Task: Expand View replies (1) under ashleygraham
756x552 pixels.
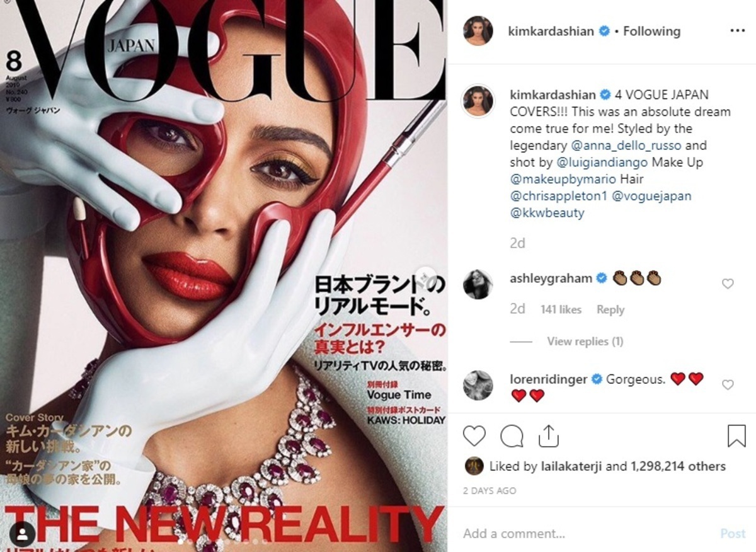Action: click(585, 342)
